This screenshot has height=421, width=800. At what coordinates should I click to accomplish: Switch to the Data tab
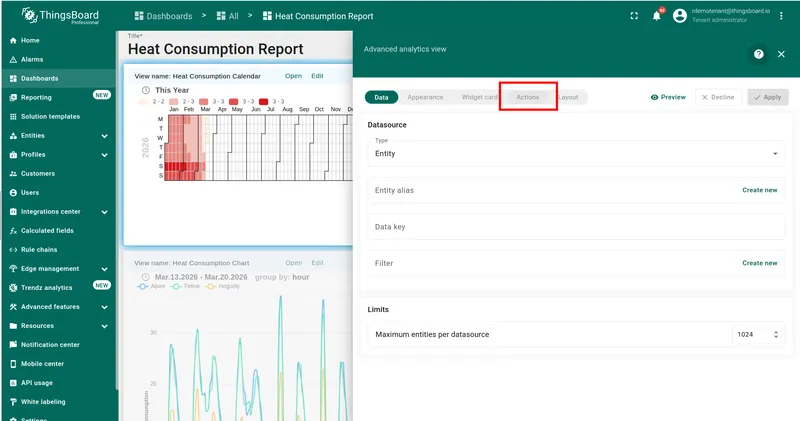click(x=381, y=97)
